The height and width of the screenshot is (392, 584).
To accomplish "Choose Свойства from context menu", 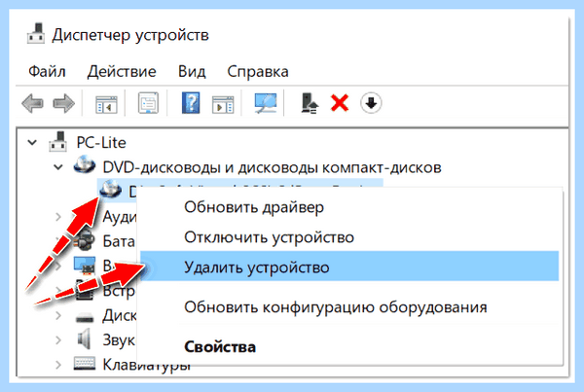I will [349, 347].
